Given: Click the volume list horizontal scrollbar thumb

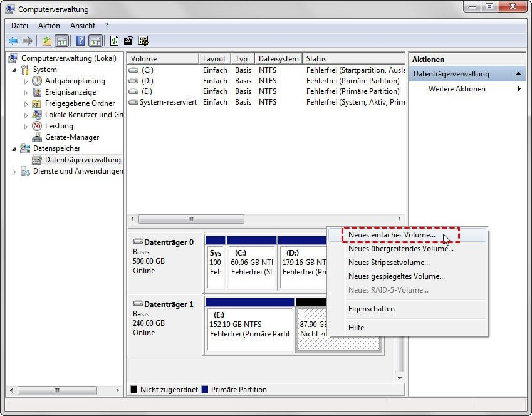Looking at the screenshot, I should (191, 219).
